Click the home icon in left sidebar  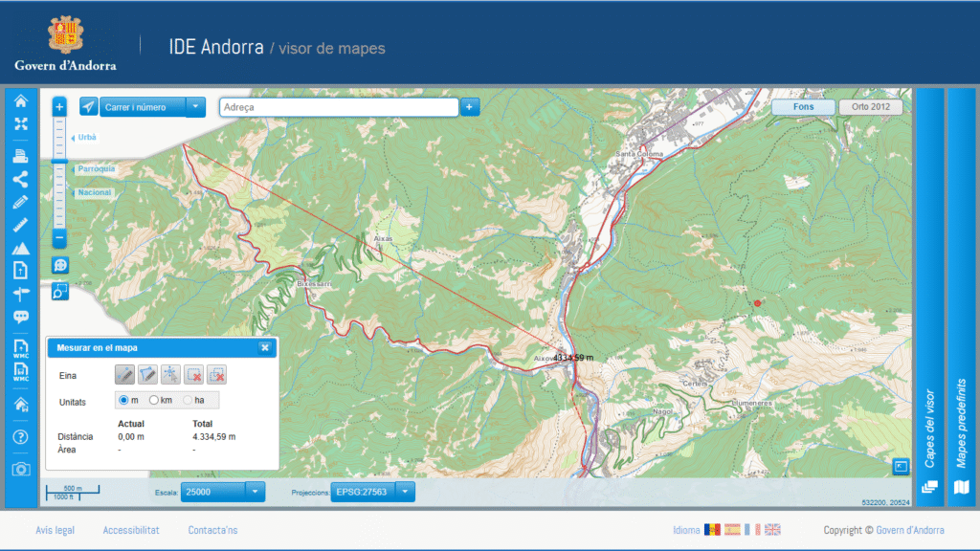(x=20, y=101)
